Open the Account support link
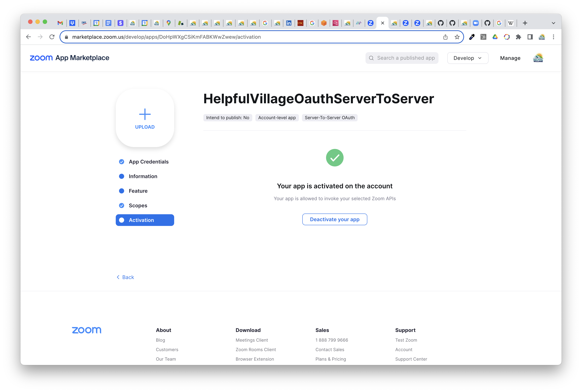Screen dimensions: 582x392 point(404,349)
